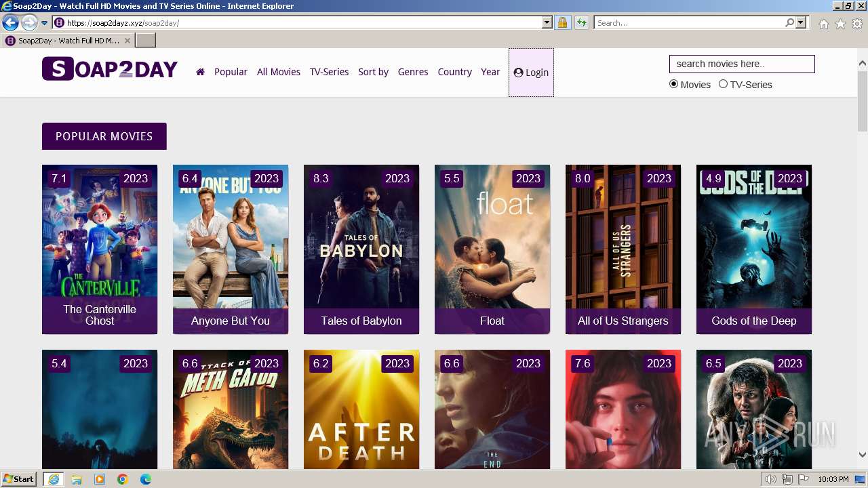Click the browser Forward arrow
The height and width of the screenshot is (488, 868).
[x=28, y=23]
